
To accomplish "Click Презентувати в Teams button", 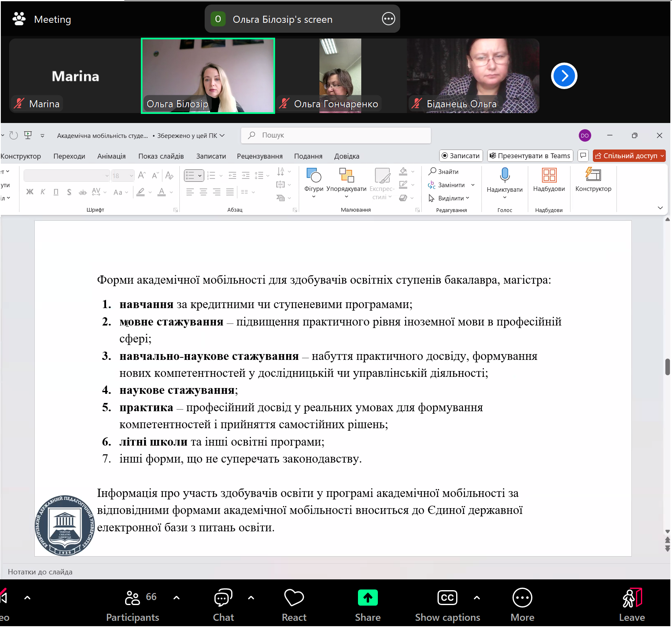I will [x=530, y=156].
